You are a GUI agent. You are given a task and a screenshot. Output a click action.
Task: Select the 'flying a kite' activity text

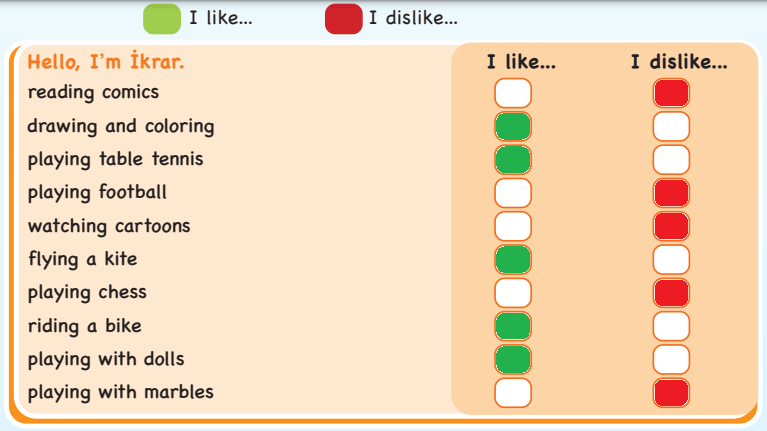[x=83, y=259]
